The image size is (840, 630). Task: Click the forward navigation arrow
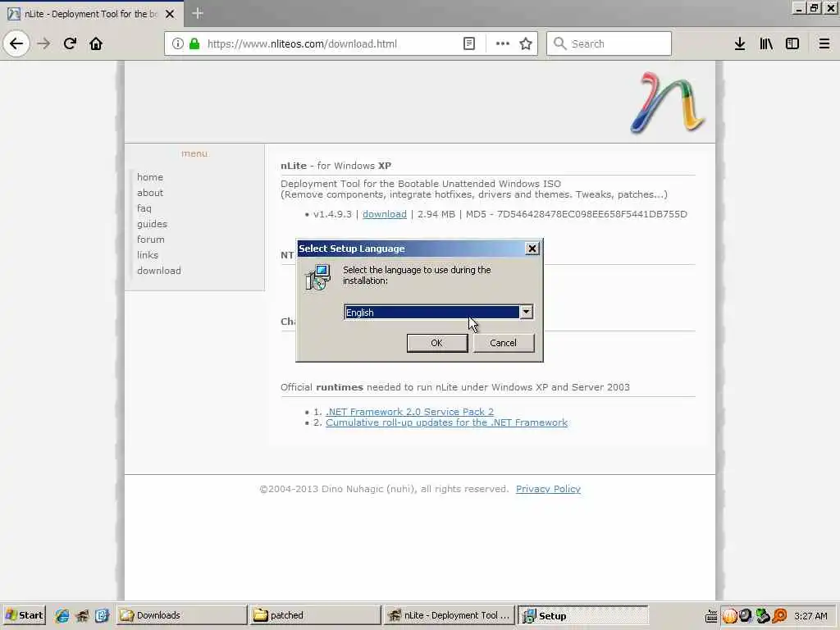(x=43, y=43)
